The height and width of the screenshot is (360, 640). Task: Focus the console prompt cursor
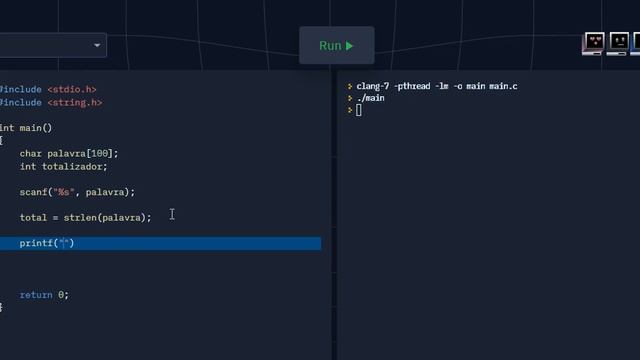(x=358, y=110)
